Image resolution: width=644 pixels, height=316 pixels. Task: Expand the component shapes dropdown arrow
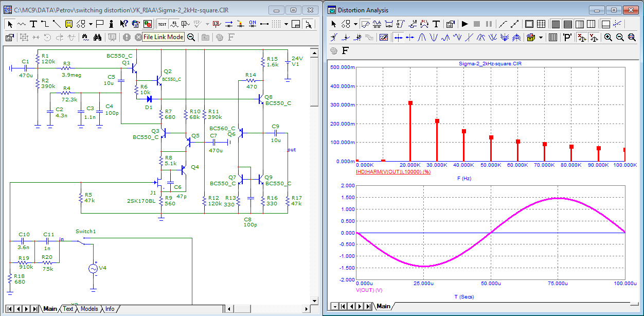91,24
